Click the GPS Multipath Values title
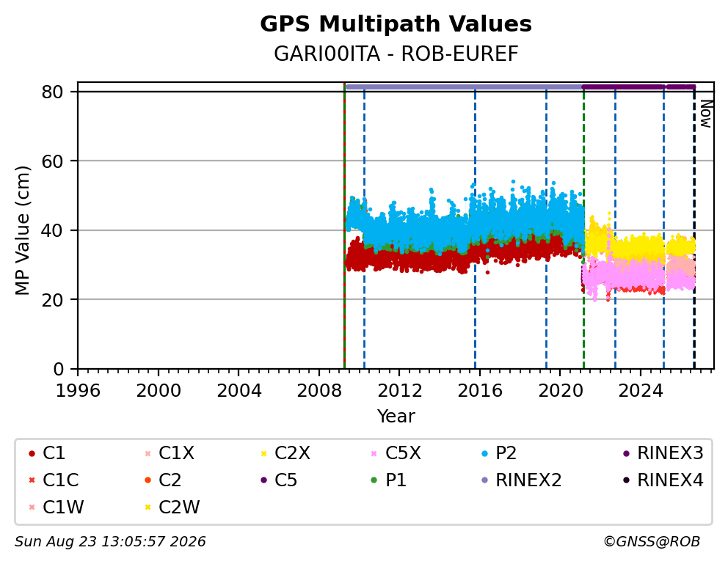 click(x=396, y=24)
